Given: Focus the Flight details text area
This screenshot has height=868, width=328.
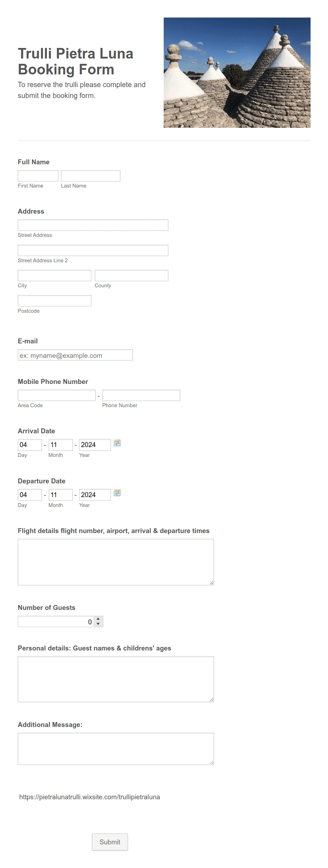Looking at the screenshot, I should point(116,562).
